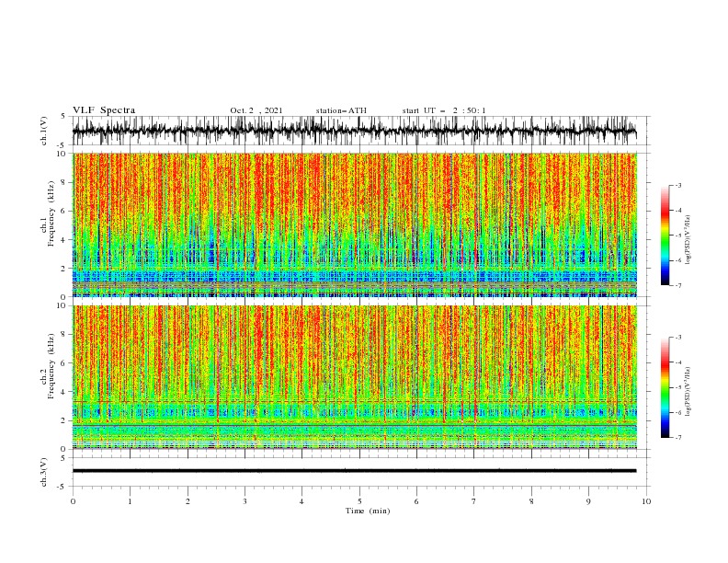
Task: Click the '-5' tick of ch.3(V) axis
Action: (x=63, y=487)
